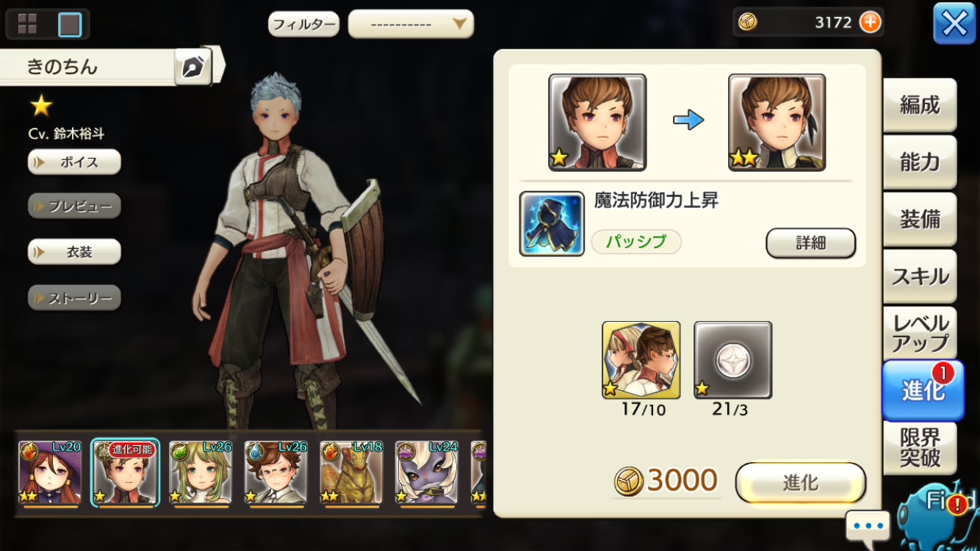The image size is (980, 551).
Task: Play character ボイス
Action: tap(74, 162)
